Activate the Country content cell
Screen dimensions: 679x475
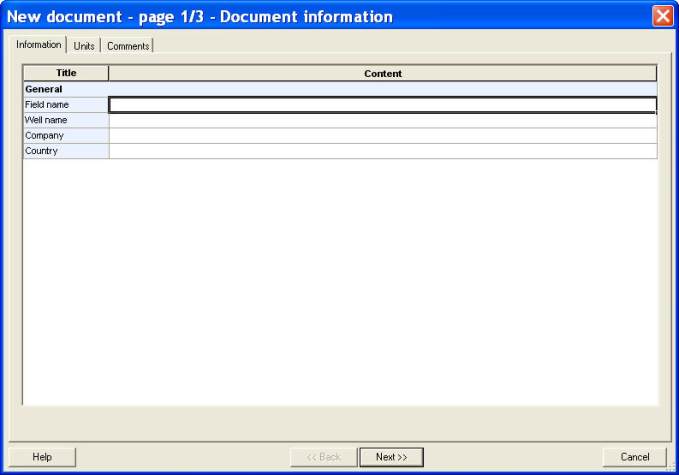[x=382, y=151]
